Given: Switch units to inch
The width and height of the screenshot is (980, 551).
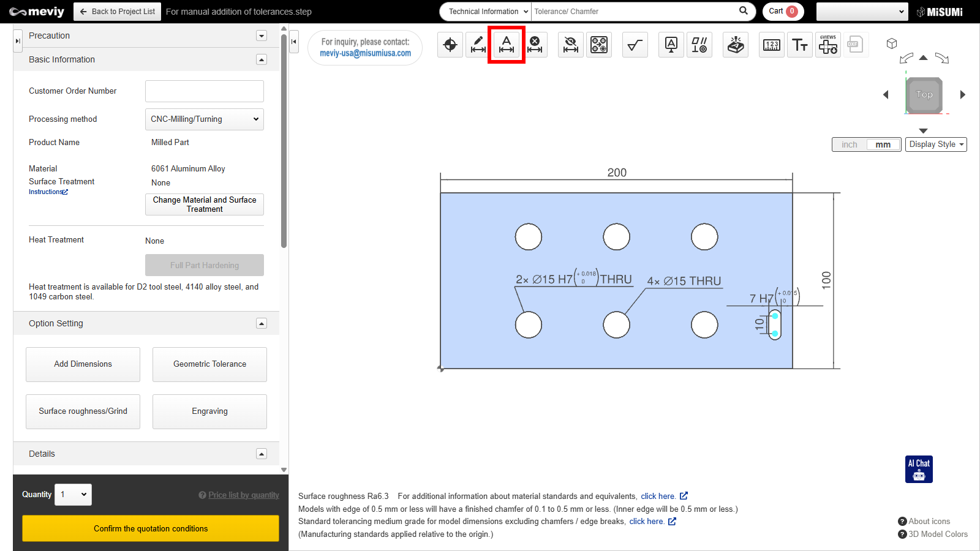Looking at the screenshot, I should (850, 144).
